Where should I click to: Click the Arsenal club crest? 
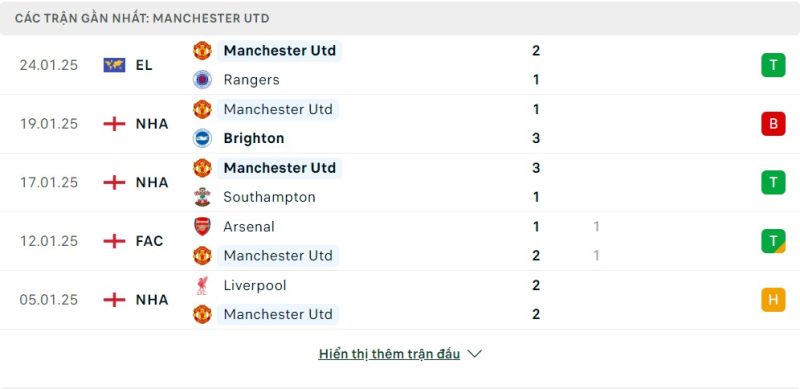tap(203, 226)
